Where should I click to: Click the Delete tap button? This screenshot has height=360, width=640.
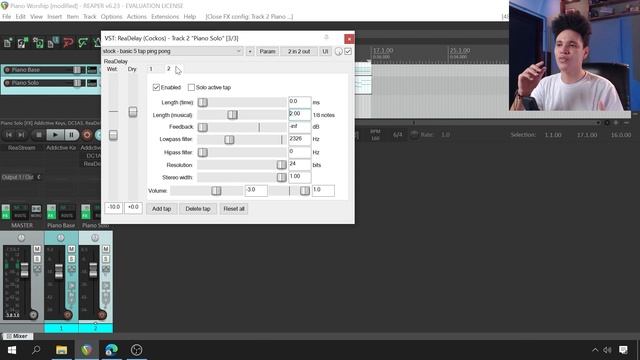tap(198, 209)
